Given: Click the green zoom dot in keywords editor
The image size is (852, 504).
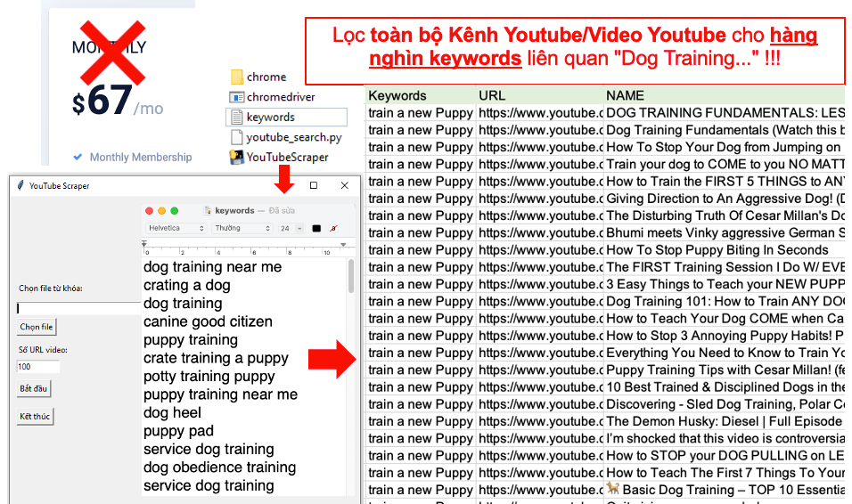Looking at the screenshot, I should coord(175,211).
